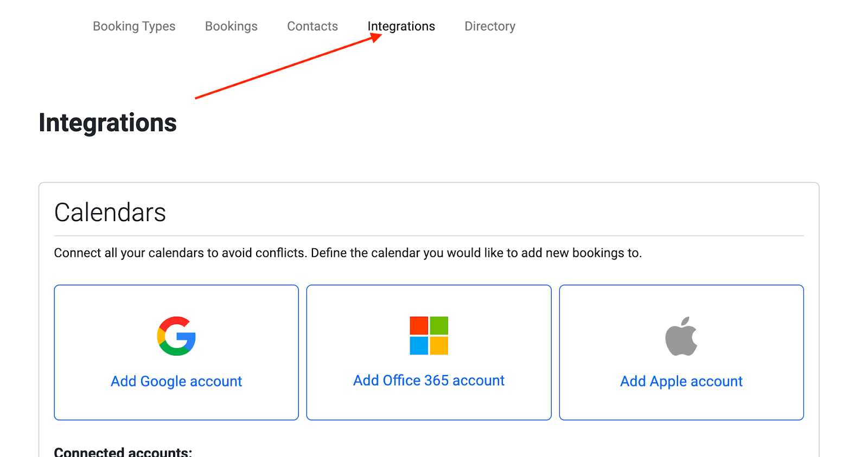Click the "Add Google account" link
Viewport: 868px width, 457px height.
pyautogui.click(x=176, y=381)
